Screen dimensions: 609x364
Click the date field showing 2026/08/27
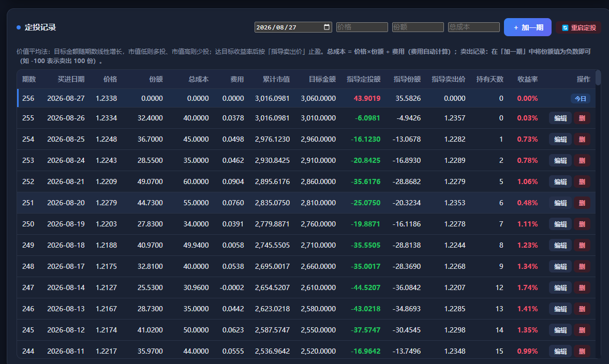293,27
